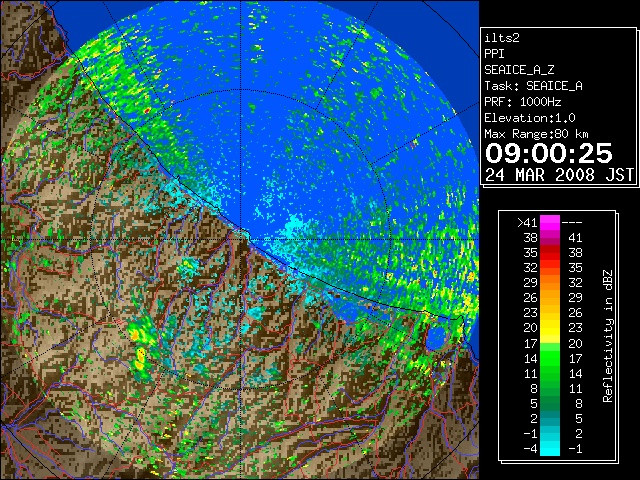The image size is (640, 480).
Task: Click the 'Max Range:80 km' text
Action: coord(536,134)
